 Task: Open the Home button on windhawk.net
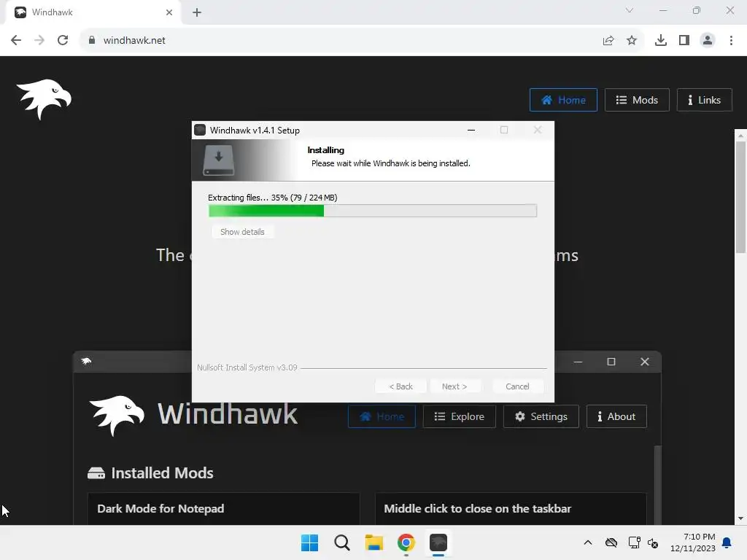coord(563,100)
